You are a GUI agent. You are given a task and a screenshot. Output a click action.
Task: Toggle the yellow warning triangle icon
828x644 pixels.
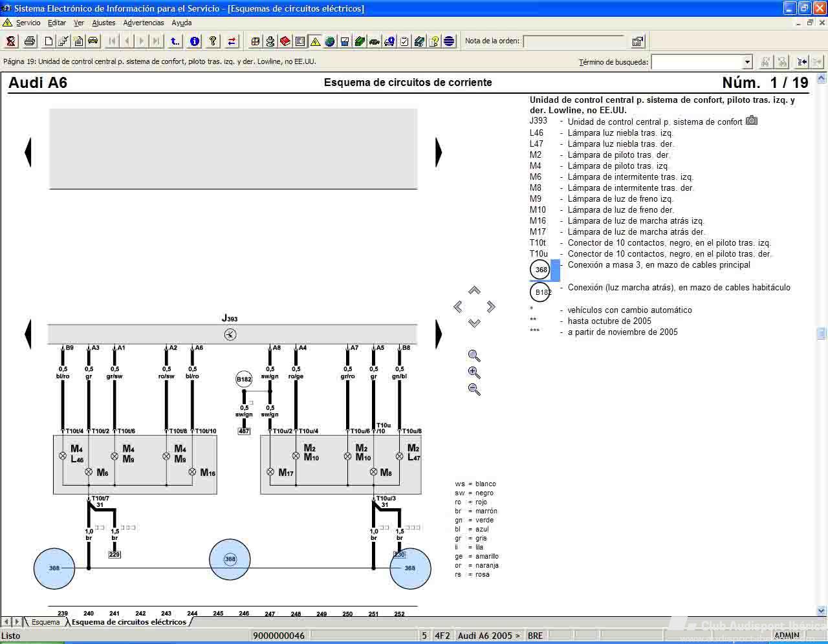tap(315, 41)
